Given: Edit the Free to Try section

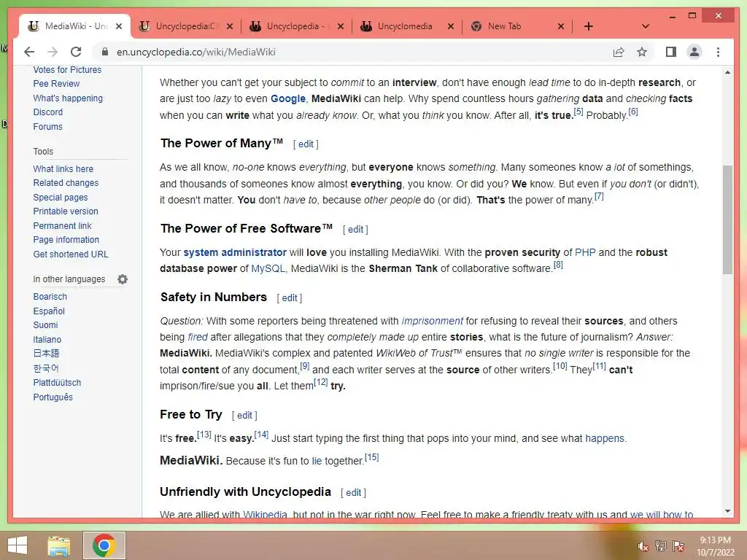Looking at the screenshot, I should coord(244,415).
